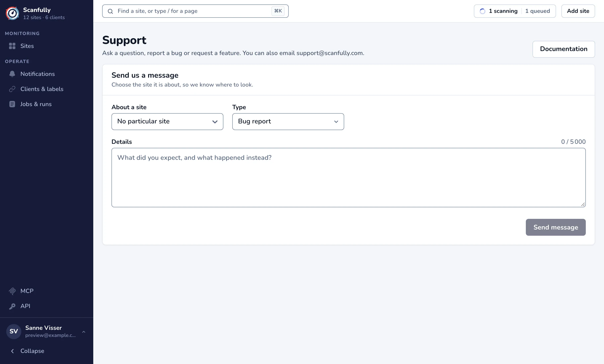Click the SV user avatar
The width and height of the screenshot is (604, 364).
click(x=14, y=331)
